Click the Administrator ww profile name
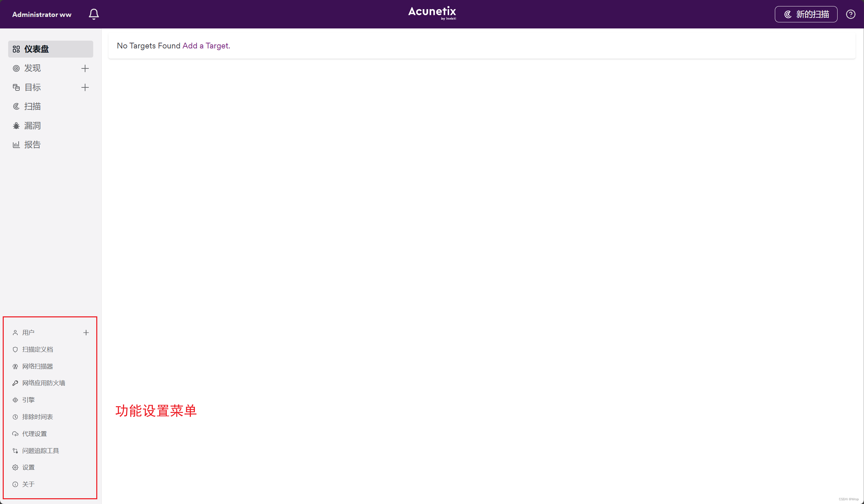 pos(42,14)
